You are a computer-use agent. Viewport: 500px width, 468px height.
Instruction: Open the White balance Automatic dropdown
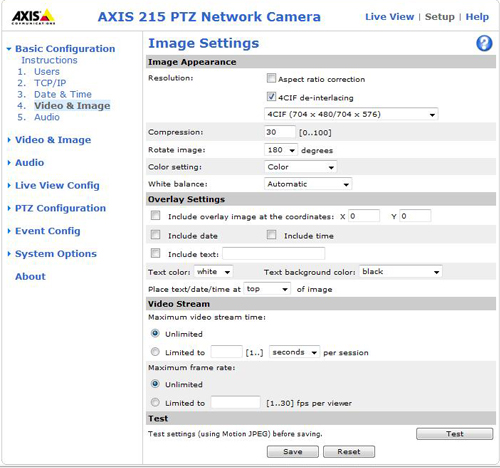(308, 184)
